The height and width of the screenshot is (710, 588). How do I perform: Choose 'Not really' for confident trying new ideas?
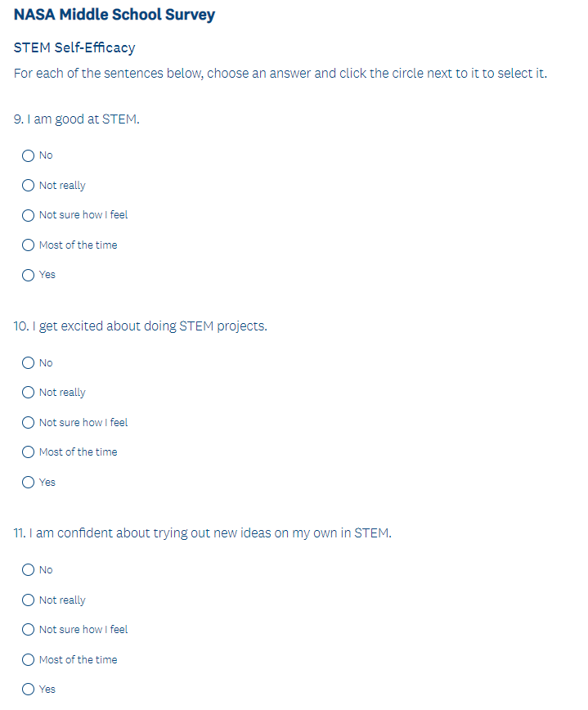pyautogui.click(x=29, y=600)
